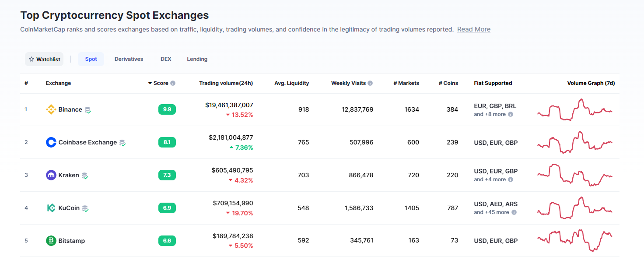644x260 pixels.
Task: Click the info icon next to Score
Action: [x=173, y=83]
